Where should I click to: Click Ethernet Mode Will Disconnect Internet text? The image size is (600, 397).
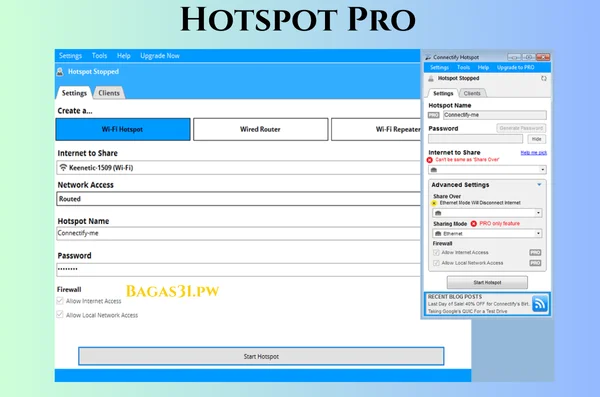tap(480, 203)
